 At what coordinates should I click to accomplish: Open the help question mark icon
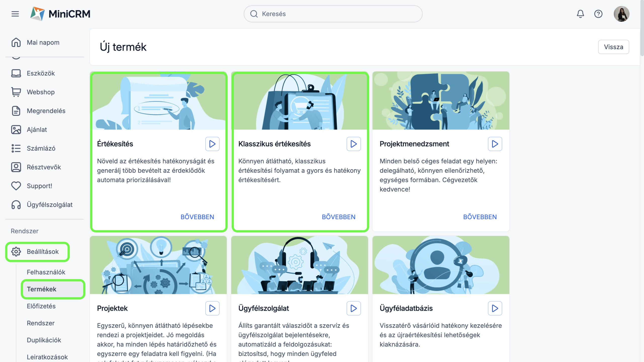[598, 14]
